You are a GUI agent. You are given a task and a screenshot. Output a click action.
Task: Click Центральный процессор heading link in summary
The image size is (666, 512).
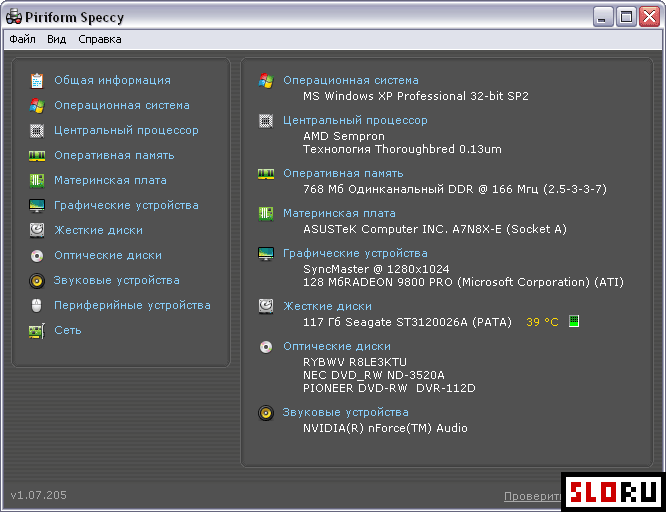[x=356, y=121]
